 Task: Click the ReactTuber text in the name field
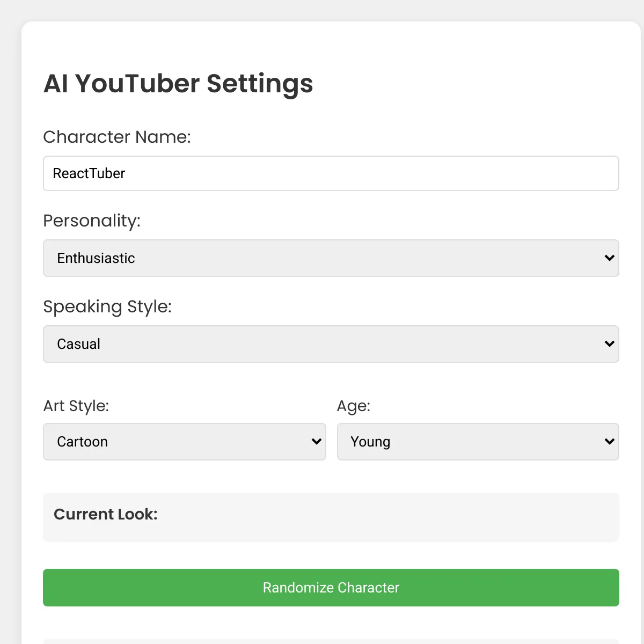tap(89, 173)
